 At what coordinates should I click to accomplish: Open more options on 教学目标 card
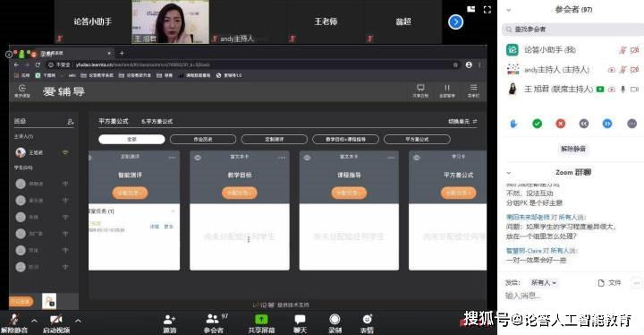(x=282, y=158)
